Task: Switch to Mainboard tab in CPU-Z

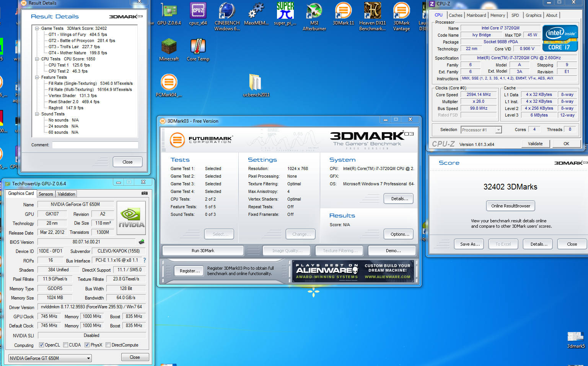Action: coord(476,15)
